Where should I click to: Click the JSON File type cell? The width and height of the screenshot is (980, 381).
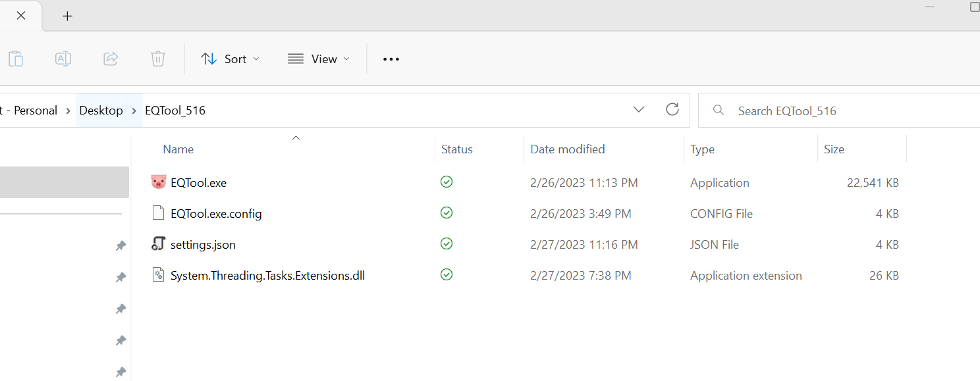tap(715, 245)
